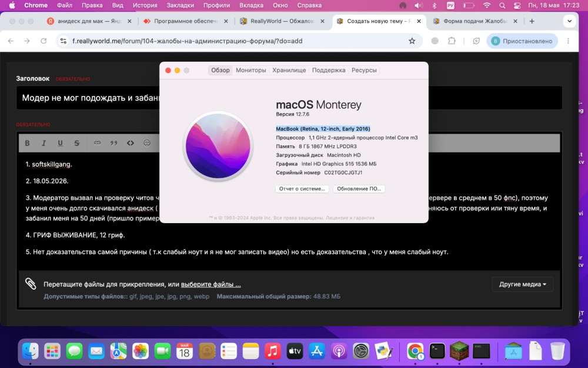Open the keyboard input source menu
Viewport: 588px width, 368px height.
pos(450,5)
